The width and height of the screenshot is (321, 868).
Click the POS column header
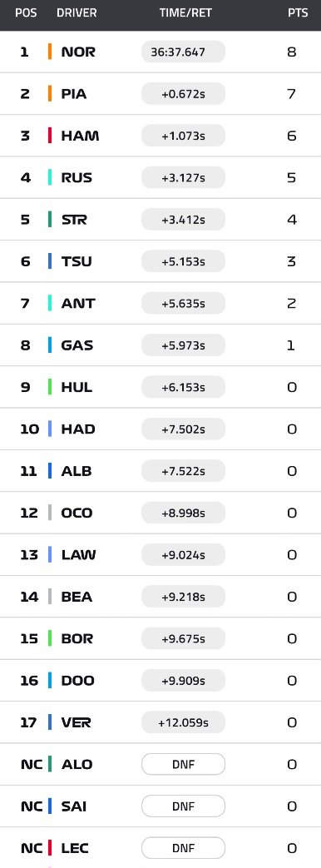(26, 12)
